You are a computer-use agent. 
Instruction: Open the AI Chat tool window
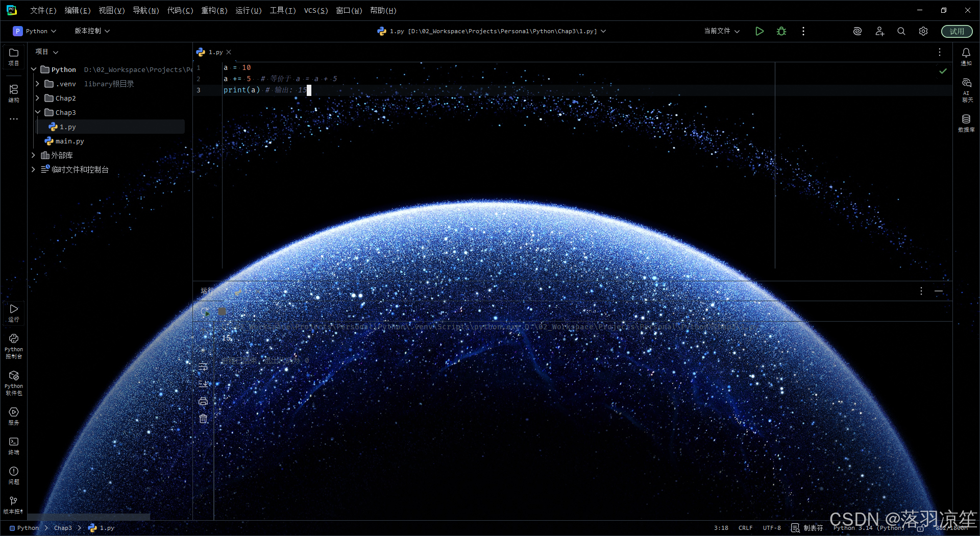(966, 90)
